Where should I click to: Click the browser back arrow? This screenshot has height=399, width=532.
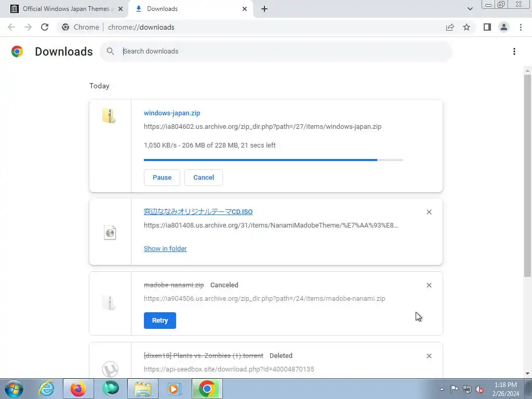tap(11, 27)
